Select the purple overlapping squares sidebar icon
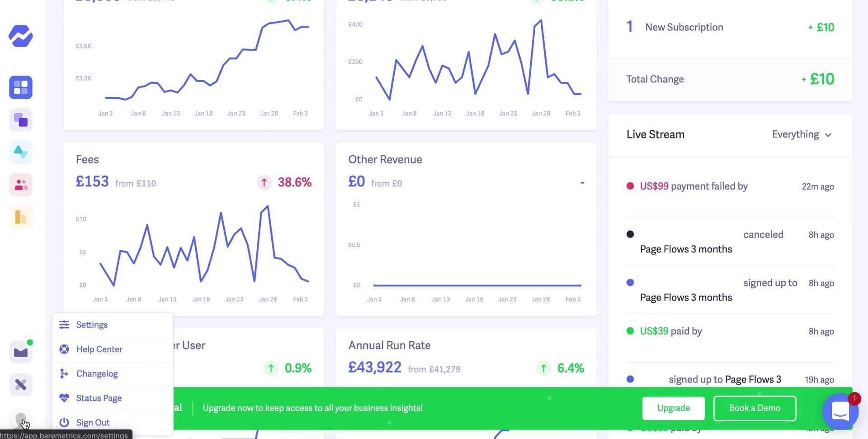Viewport: 868px width, 439px height. click(x=21, y=120)
